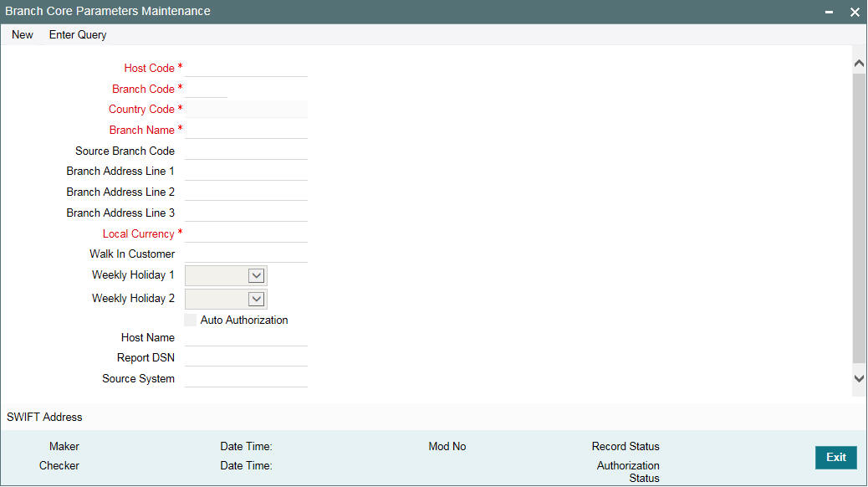This screenshot has width=868, height=487.
Task: Click the Source System field
Action: pos(246,378)
